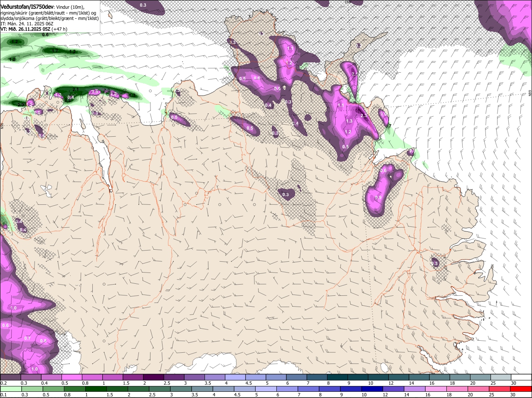
Task: Click the 2.5 label in the upper snow legend
Action: (167, 383)
